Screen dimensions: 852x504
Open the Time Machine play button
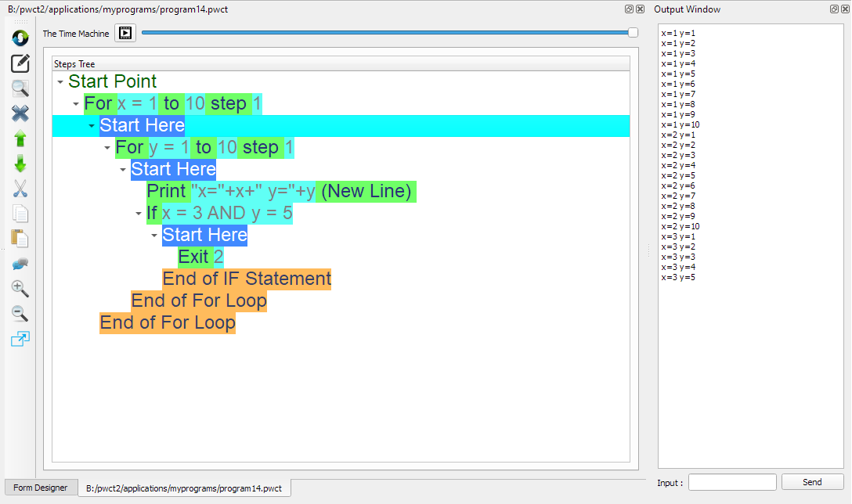pyautogui.click(x=125, y=33)
